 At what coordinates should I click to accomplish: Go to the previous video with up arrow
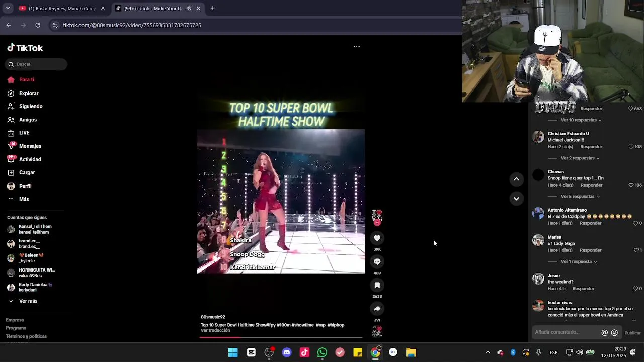[x=516, y=179]
